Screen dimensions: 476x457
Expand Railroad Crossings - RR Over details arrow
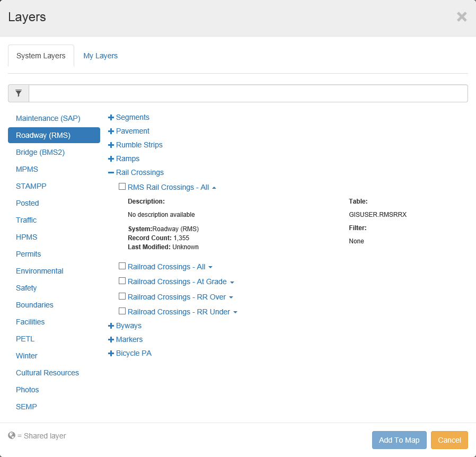point(231,297)
